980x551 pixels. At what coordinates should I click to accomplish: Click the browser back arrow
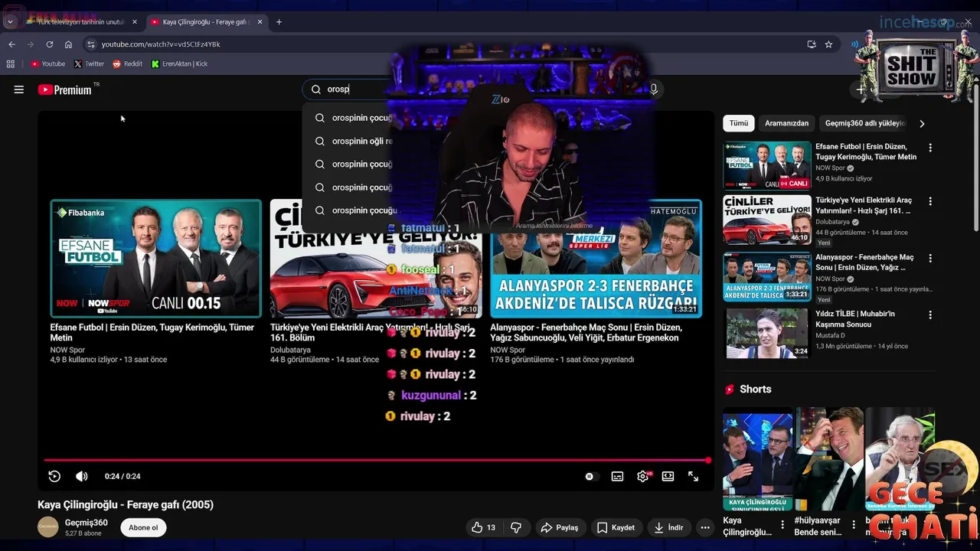point(11,44)
